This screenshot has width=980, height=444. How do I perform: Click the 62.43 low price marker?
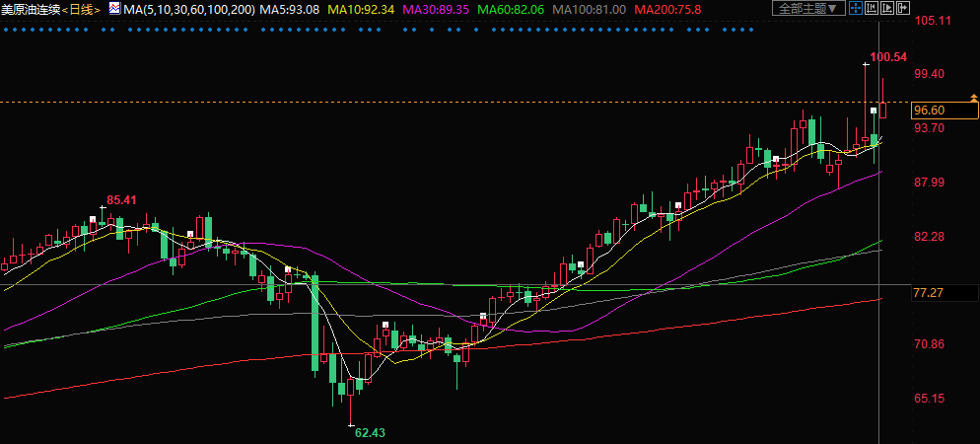click(369, 432)
